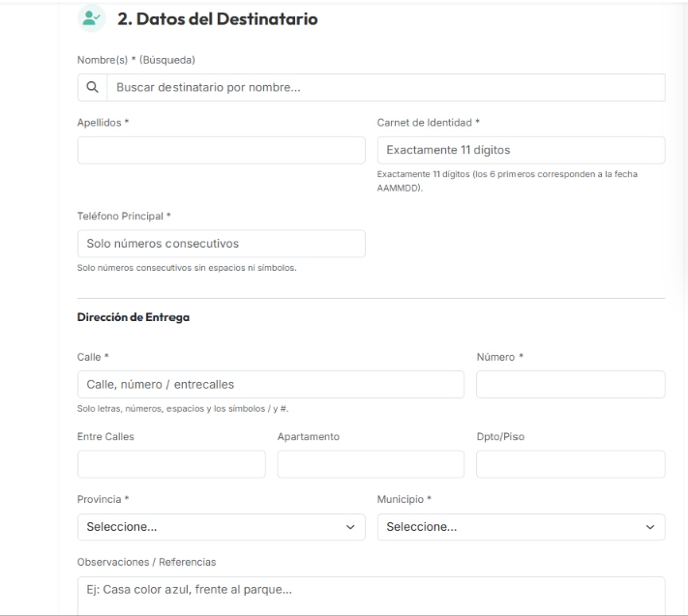Click the 'Apellidos *' label
Screen dimensions: 688x616
[x=104, y=123]
